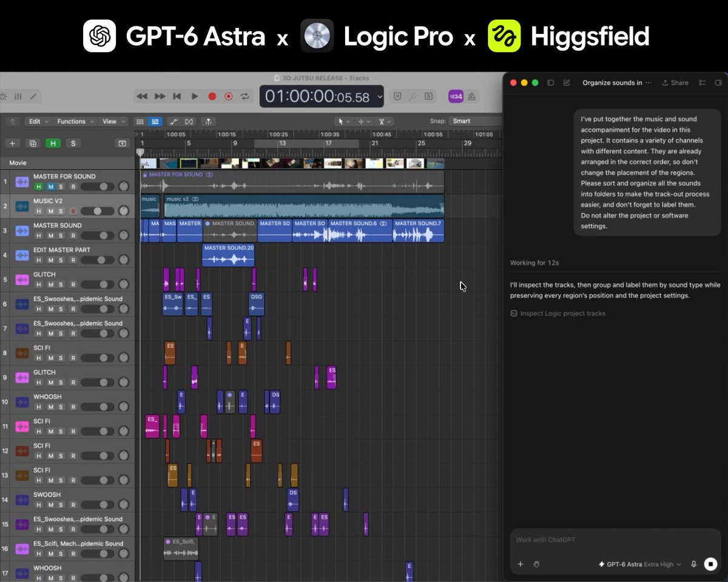728x582 pixels.
Task: Stop the response with the stop button
Action: [x=710, y=564]
